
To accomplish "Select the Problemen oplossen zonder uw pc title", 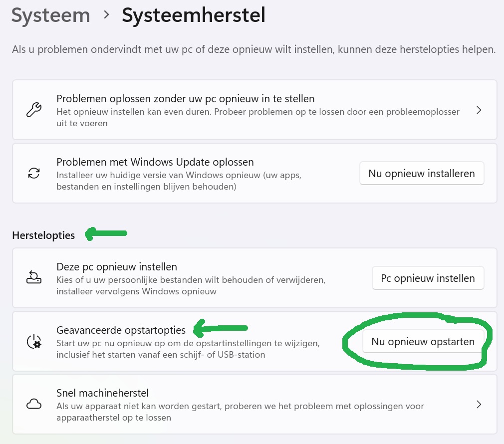I will click(185, 99).
